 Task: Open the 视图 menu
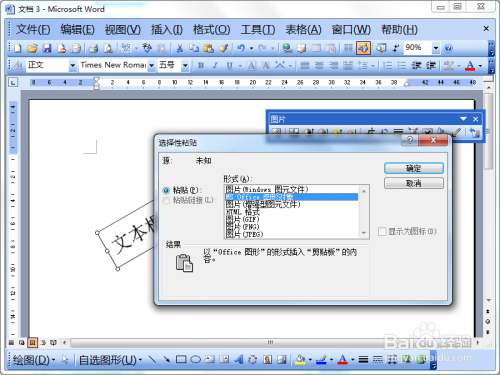click(x=123, y=30)
